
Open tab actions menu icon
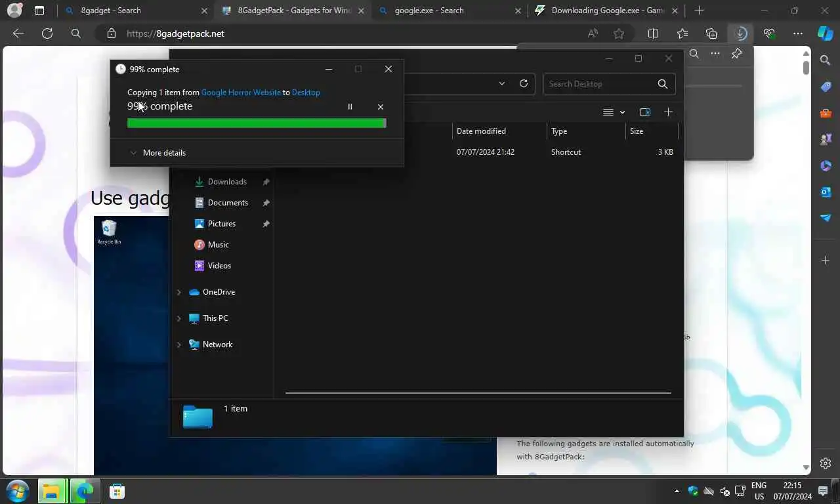tap(39, 10)
